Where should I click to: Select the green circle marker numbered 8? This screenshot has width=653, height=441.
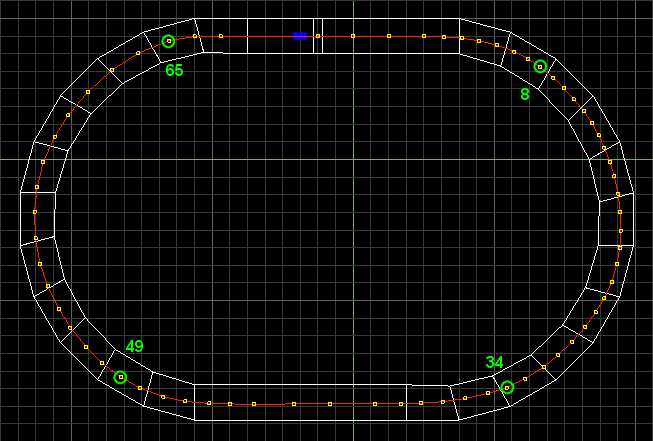[x=540, y=67]
